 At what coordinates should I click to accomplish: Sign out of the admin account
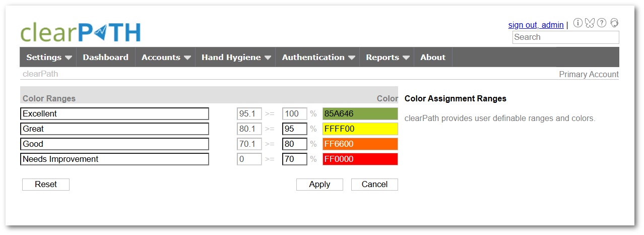(x=536, y=25)
